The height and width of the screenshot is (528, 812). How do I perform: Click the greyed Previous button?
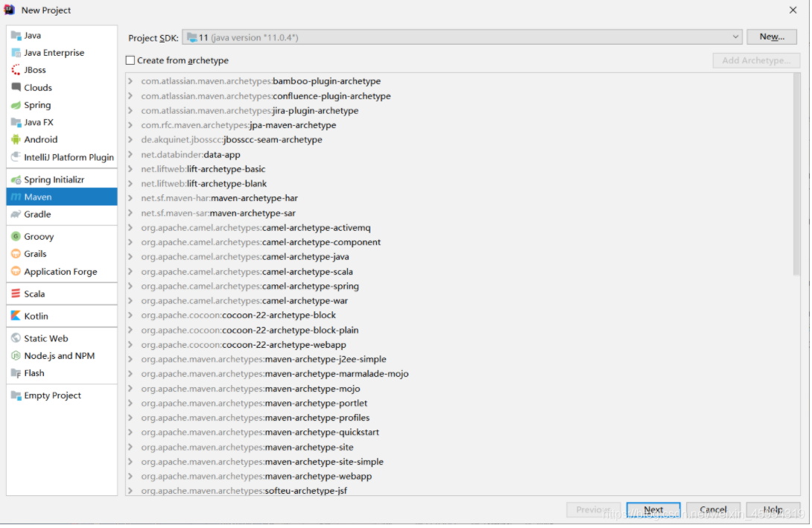(x=594, y=510)
